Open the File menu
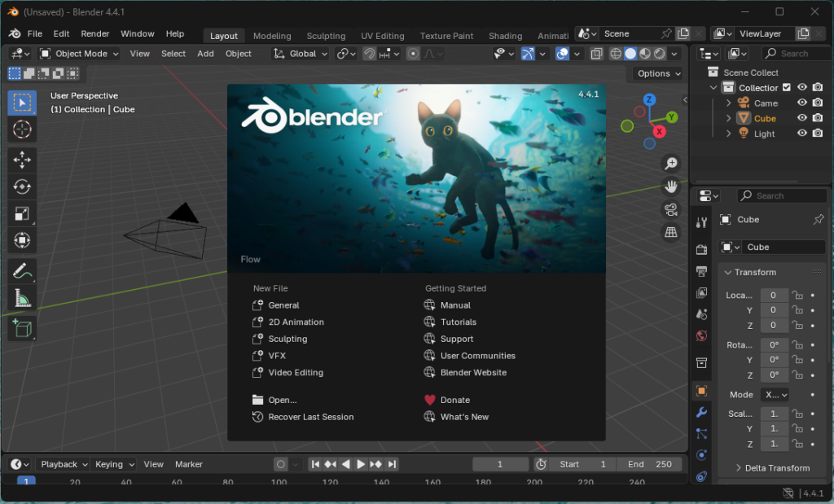This screenshot has width=834, height=504. (34, 33)
